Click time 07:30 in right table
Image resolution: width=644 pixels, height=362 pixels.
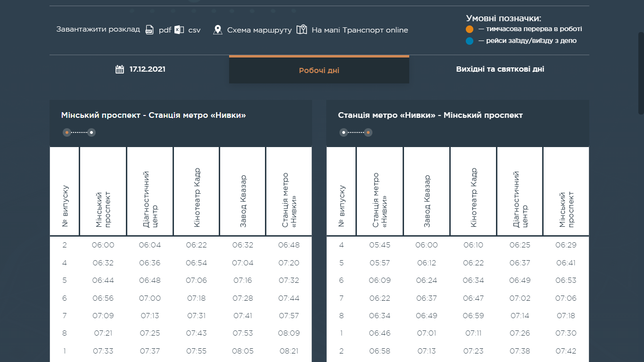pyautogui.click(x=566, y=333)
